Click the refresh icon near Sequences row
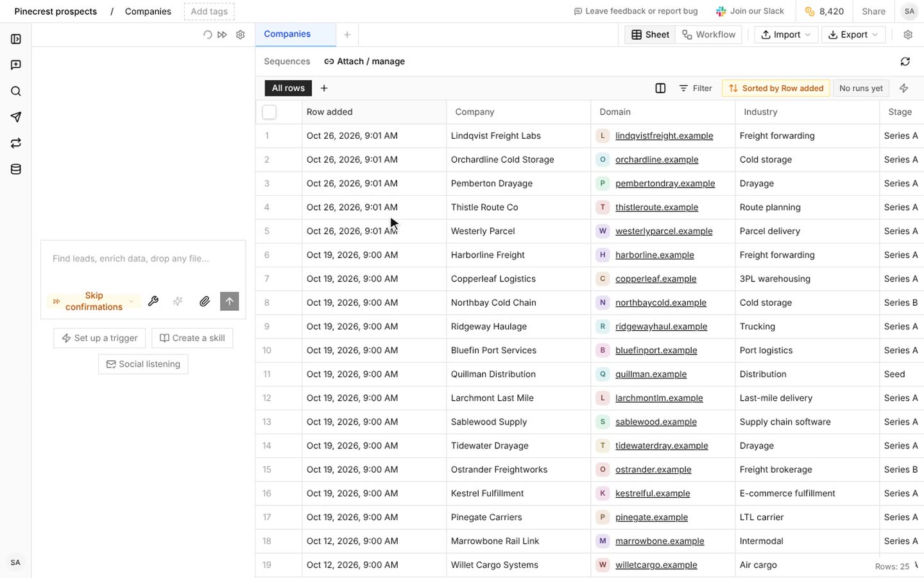This screenshot has width=924, height=578. [905, 62]
